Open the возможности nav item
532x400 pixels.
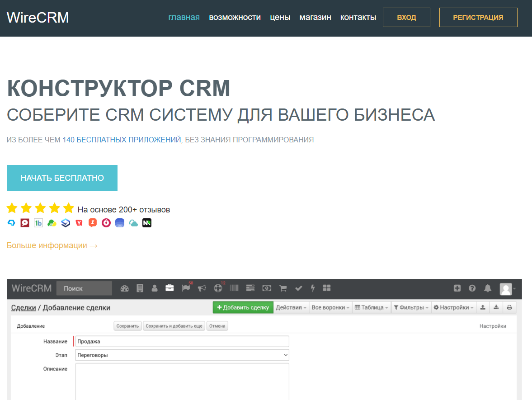[235, 17]
